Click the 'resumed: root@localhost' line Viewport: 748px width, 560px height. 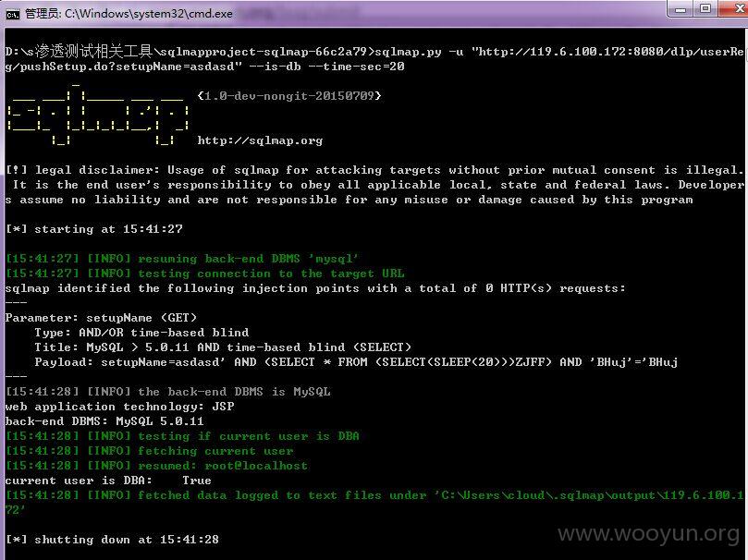coord(156,466)
